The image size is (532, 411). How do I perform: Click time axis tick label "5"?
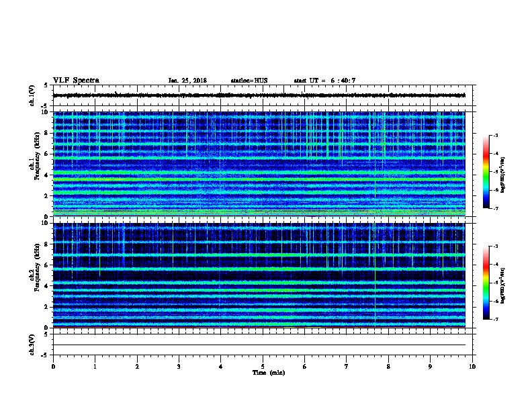coord(263,367)
